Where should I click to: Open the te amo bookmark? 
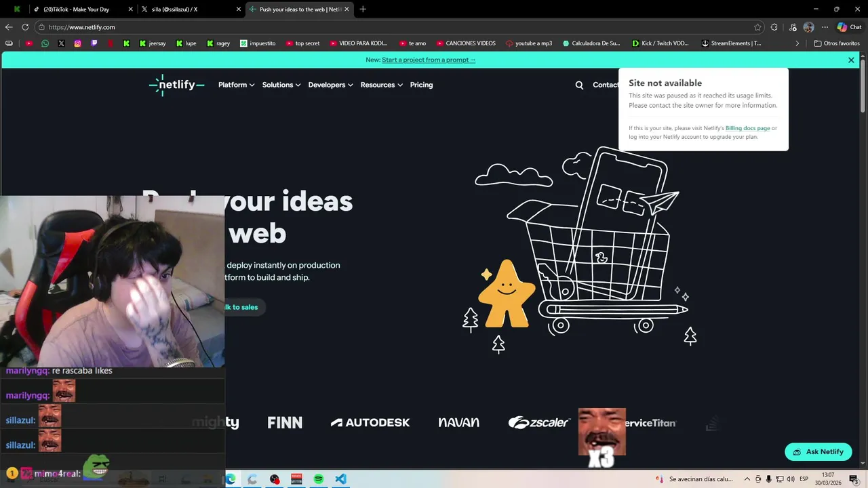point(413,43)
